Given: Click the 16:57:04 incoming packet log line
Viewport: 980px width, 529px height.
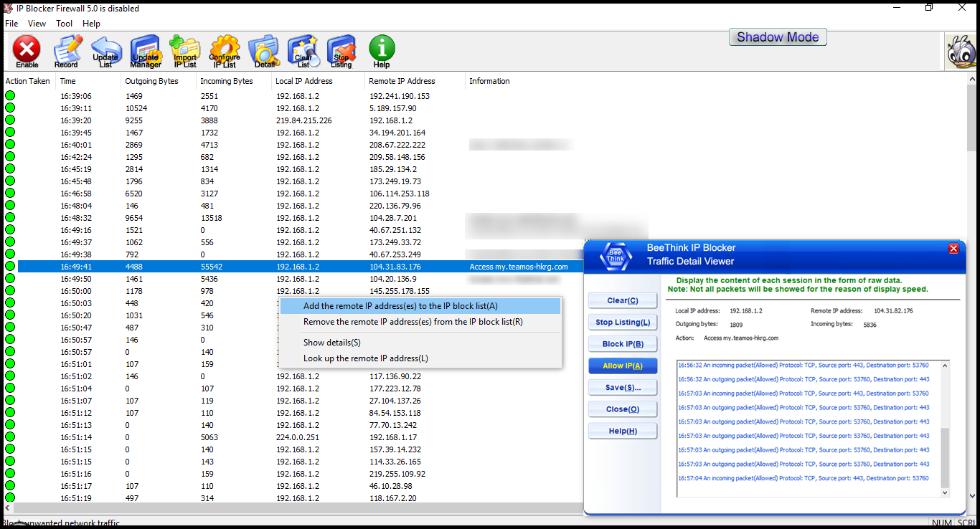Looking at the screenshot, I should (x=804, y=478).
